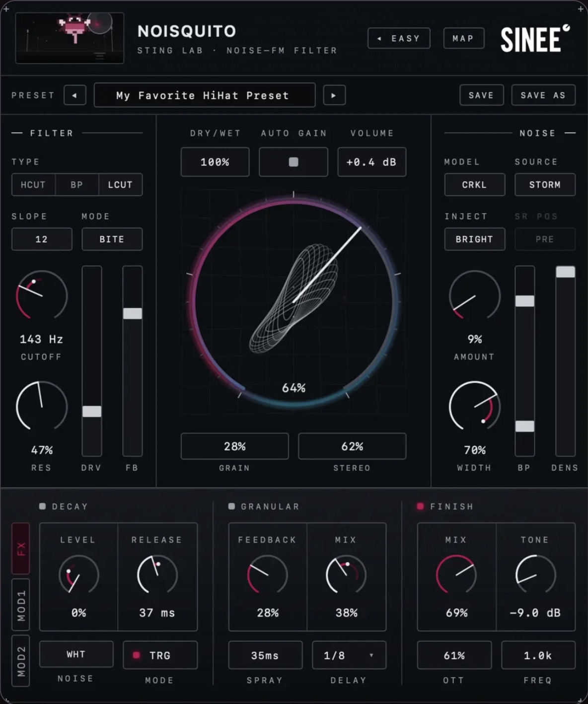Change the filter MODE set to BITE
This screenshot has height=704, width=588.
(x=112, y=239)
